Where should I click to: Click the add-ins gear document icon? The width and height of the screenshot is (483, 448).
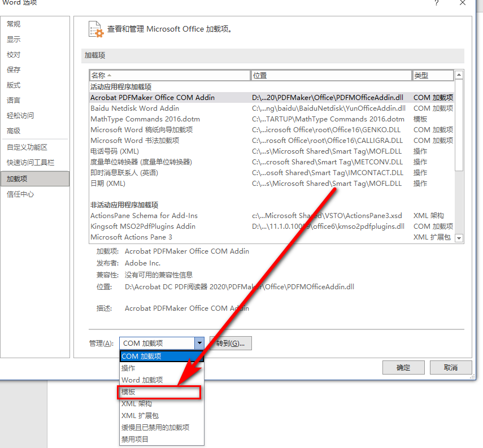[96, 29]
